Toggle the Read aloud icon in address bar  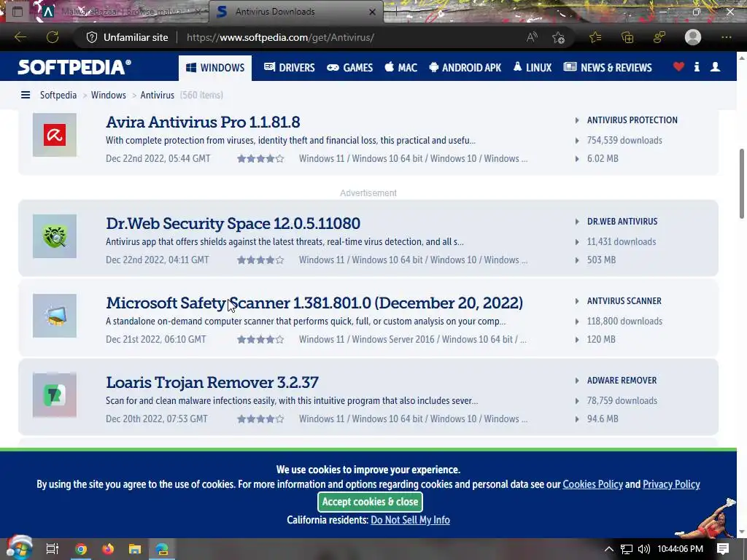532,37
